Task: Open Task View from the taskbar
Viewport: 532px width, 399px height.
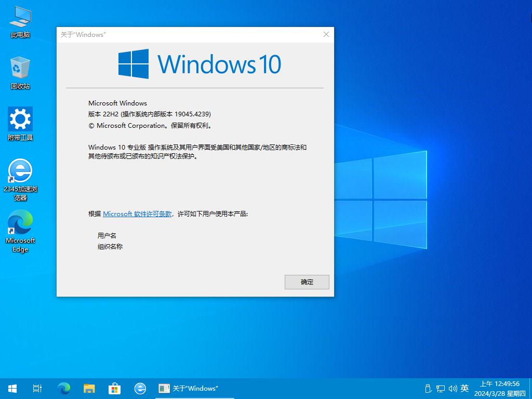Action: point(37,389)
